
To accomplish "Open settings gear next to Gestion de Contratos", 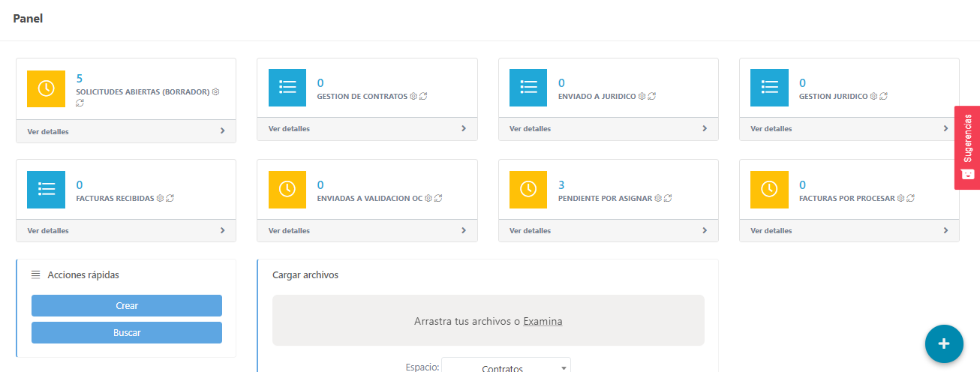I will (413, 97).
